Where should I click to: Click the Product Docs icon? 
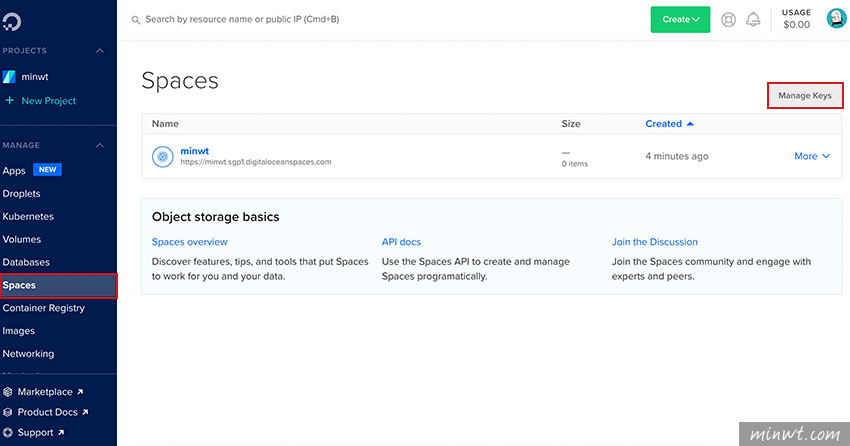(x=8, y=412)
